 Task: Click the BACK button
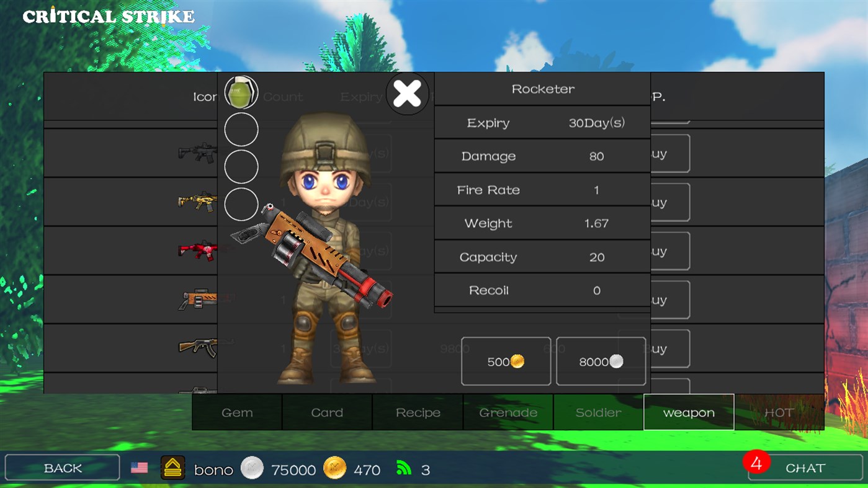click(62, 468)
